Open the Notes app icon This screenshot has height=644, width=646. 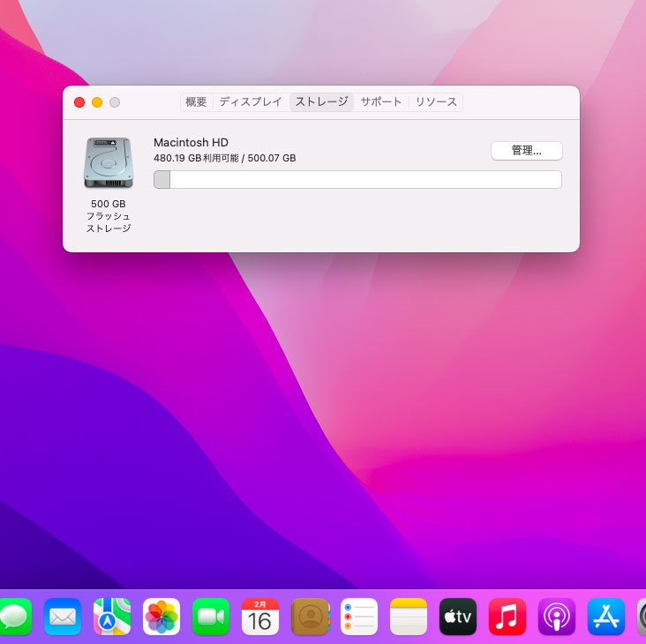[409, 617]
